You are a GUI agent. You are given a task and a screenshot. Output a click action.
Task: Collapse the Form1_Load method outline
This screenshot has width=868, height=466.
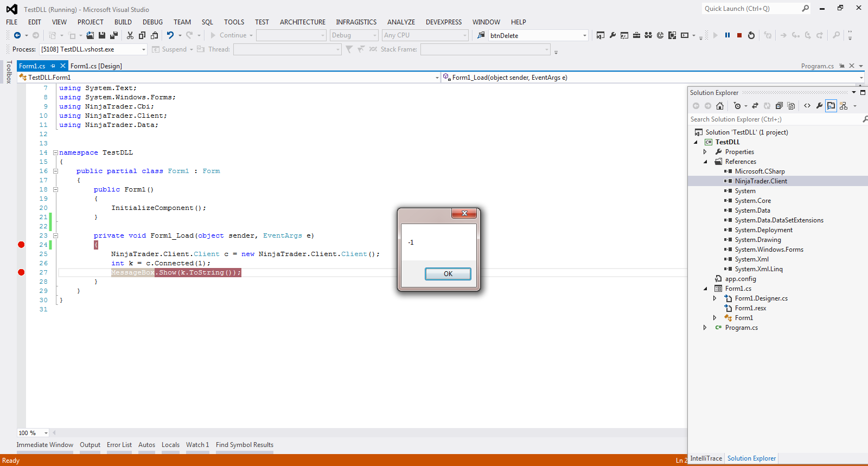(55, 235)
